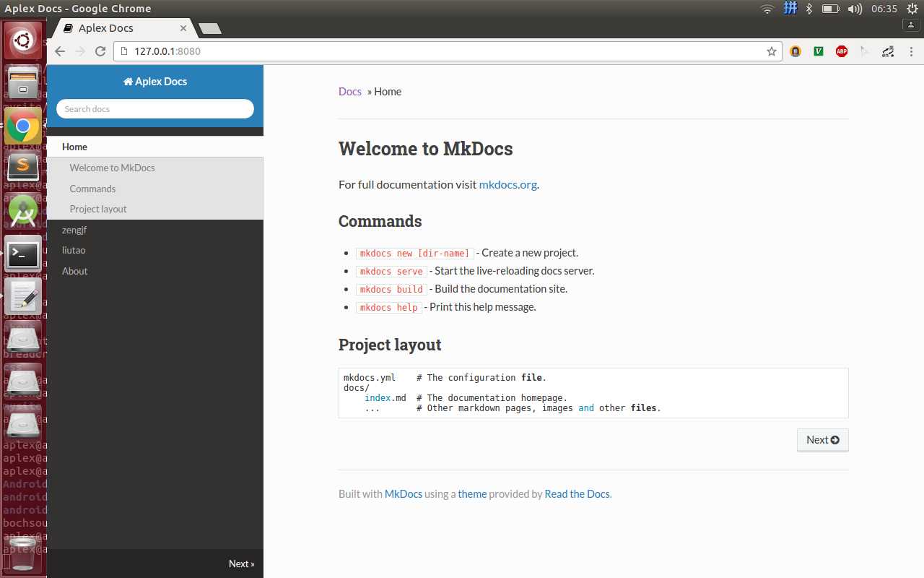This screenshot has width=924, height=578.
Task: Open the battery indicator
Action: (831, 9)
